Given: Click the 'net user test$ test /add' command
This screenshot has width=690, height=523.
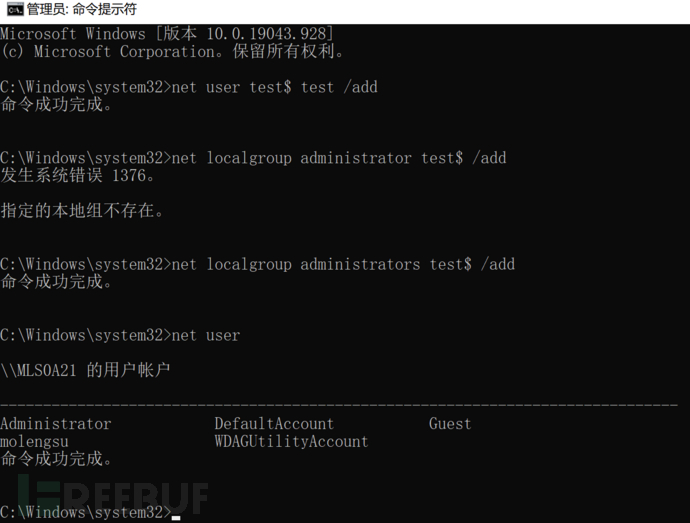Looking at the screenshot, I should pos(274,87).
